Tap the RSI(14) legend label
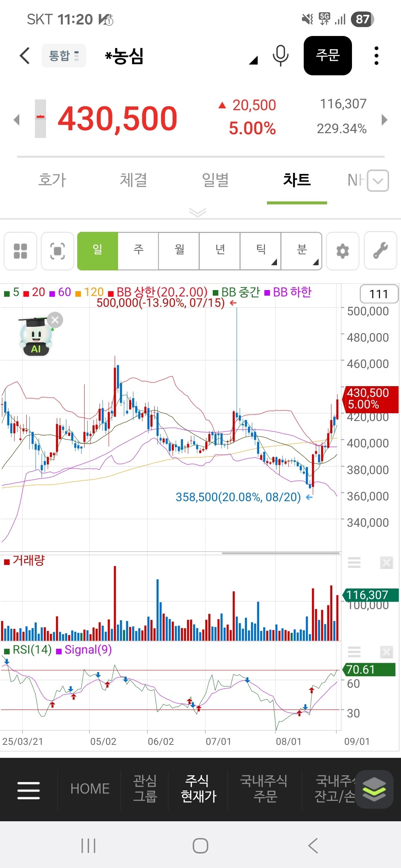Image resolution: width=401 pixels, height=868 pixels. coord(28,650)
